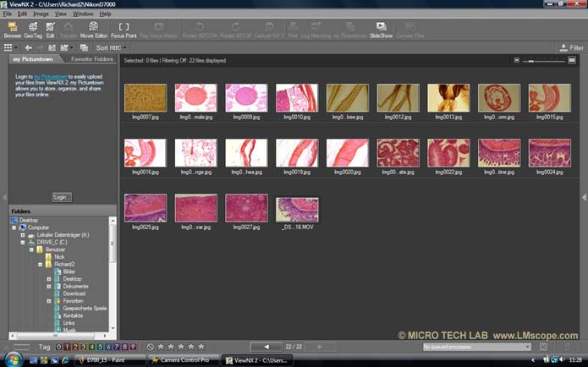
Task: Open the Browser view
Action: coord(13,30)
